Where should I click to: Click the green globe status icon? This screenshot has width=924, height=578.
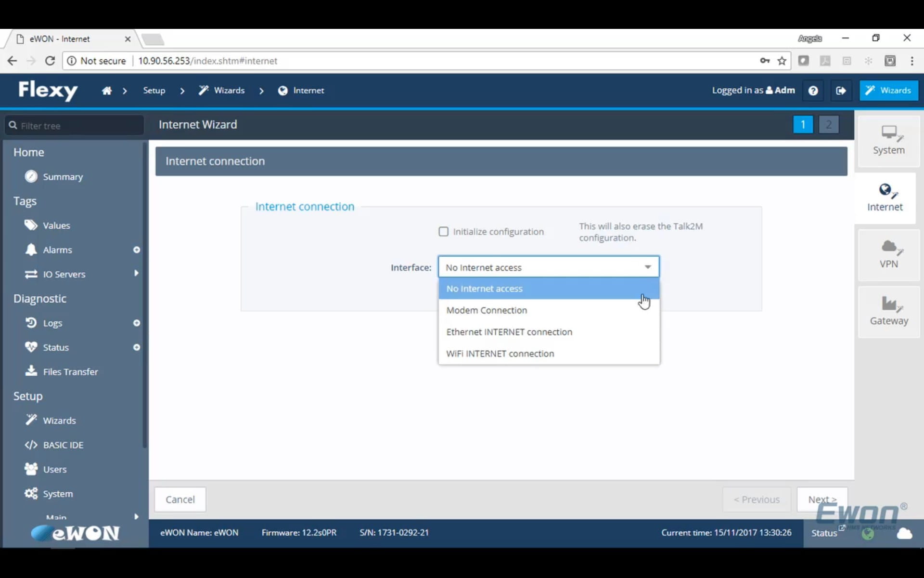point(868,534)
